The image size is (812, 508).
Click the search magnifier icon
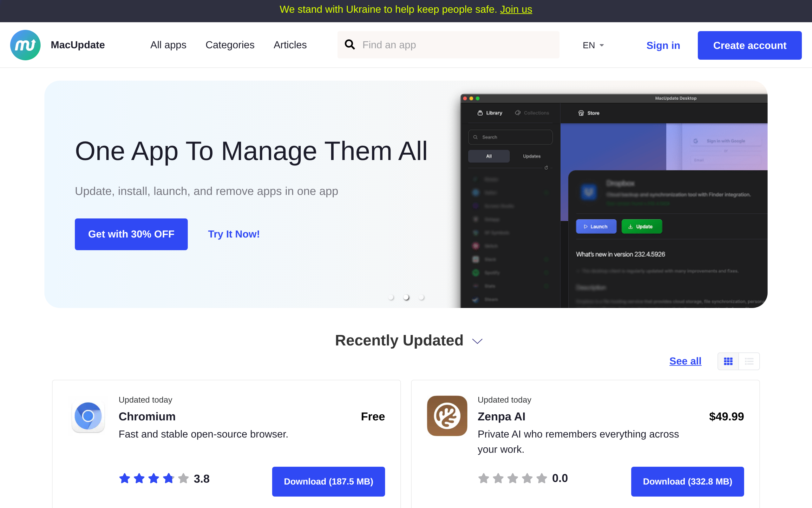click(350, 45)
